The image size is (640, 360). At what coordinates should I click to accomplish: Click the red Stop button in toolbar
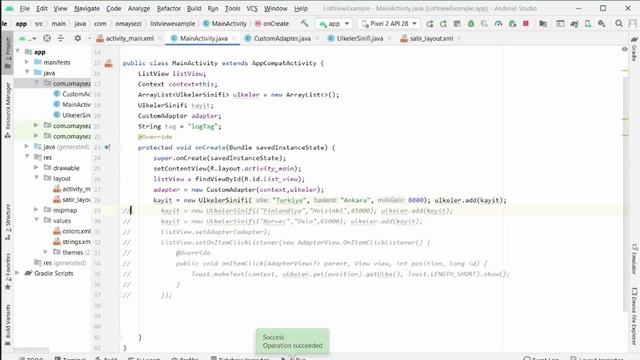pyautogui.click(x=526, y=24)
